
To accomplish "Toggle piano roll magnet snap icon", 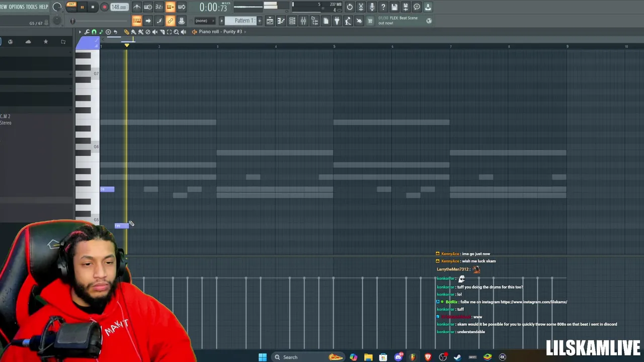I will click(x=94, y=32).
